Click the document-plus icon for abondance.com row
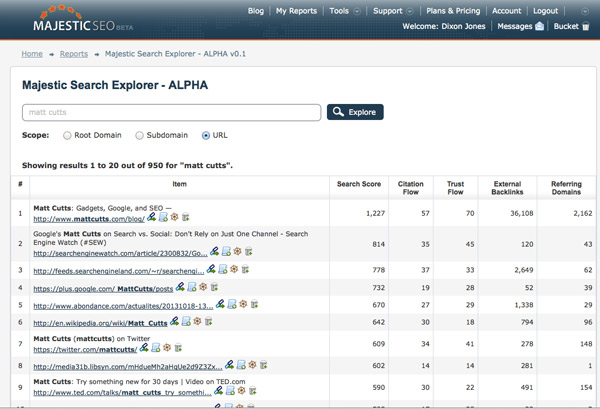 232,304
